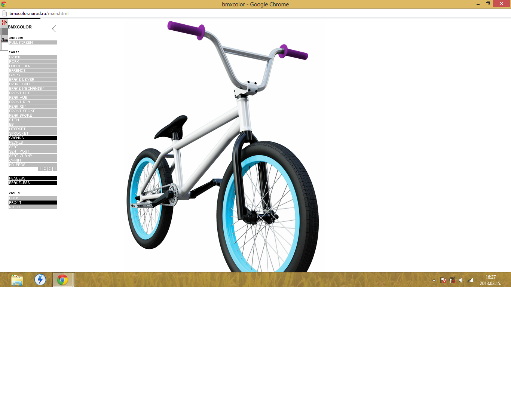Click the blue lightning bolt taskbar icon
511x420 pixels.
tap(40, 280)
